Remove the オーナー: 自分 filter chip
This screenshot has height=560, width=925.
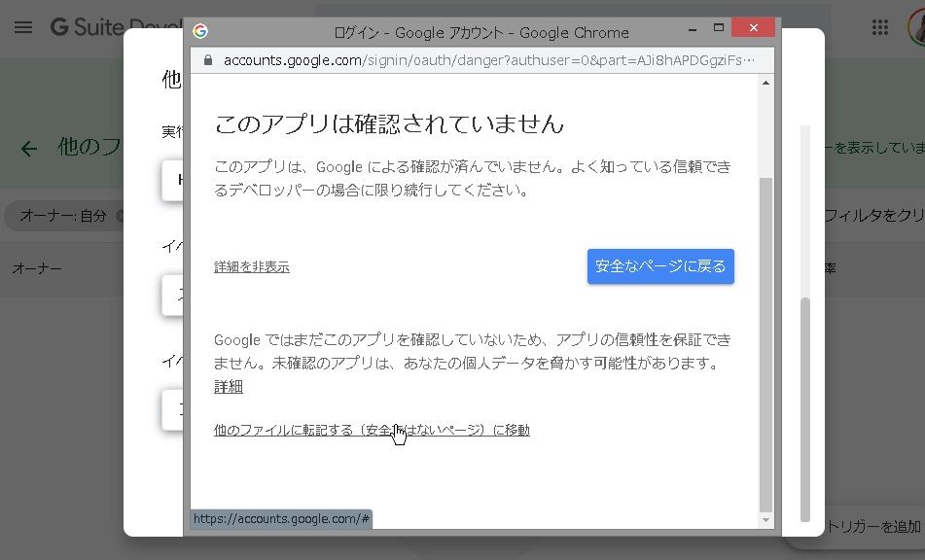coord(121,216)
